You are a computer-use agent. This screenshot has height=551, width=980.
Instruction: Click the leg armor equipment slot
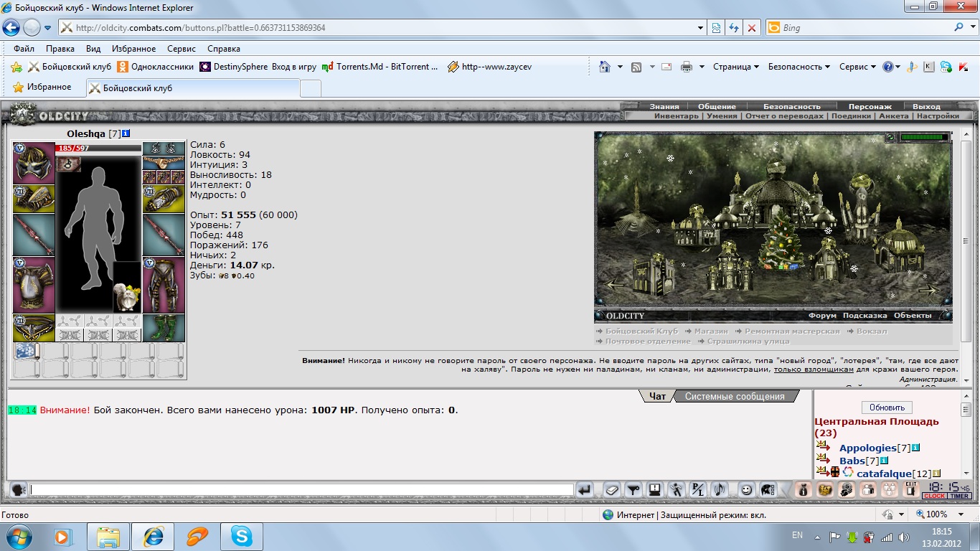pos(164,285)
